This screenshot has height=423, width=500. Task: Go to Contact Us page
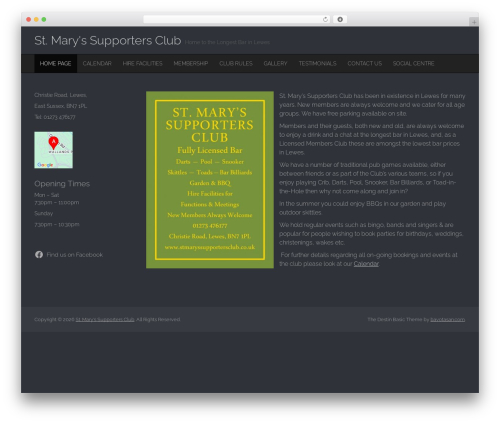(x=365, y=63)
